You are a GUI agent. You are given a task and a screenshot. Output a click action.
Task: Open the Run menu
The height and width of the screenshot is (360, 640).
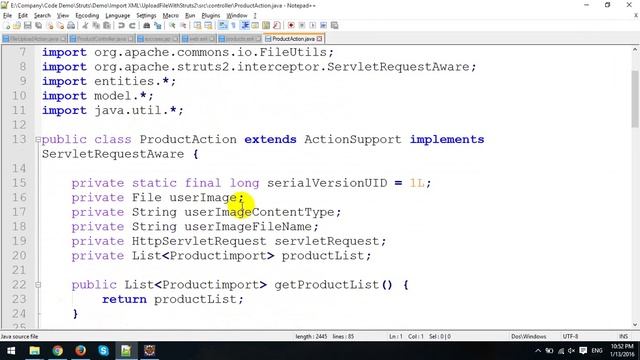[x=190, y=16]
